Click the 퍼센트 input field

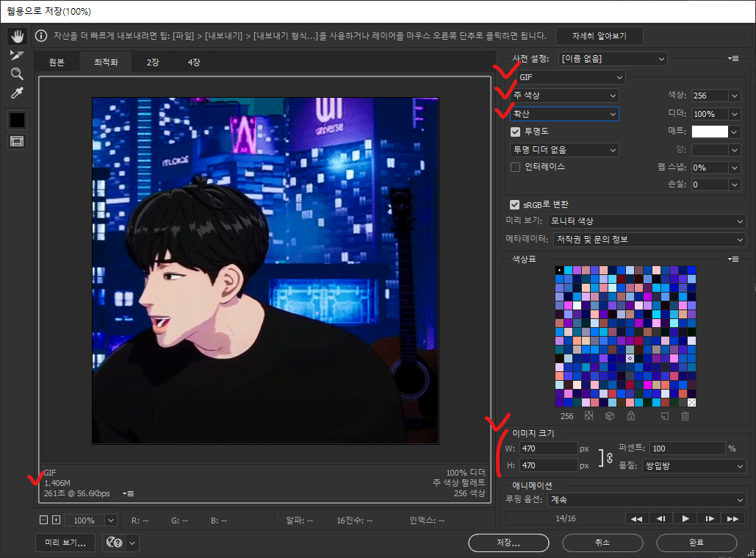pyautogui.click(x=687, y=448)
